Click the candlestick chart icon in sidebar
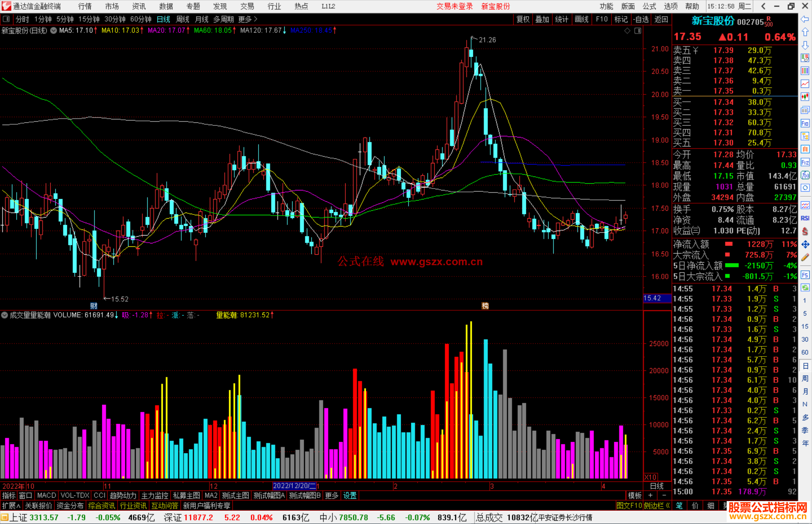Image resolution: width=812 pixels, height=524 pixels. pos(805,97)
